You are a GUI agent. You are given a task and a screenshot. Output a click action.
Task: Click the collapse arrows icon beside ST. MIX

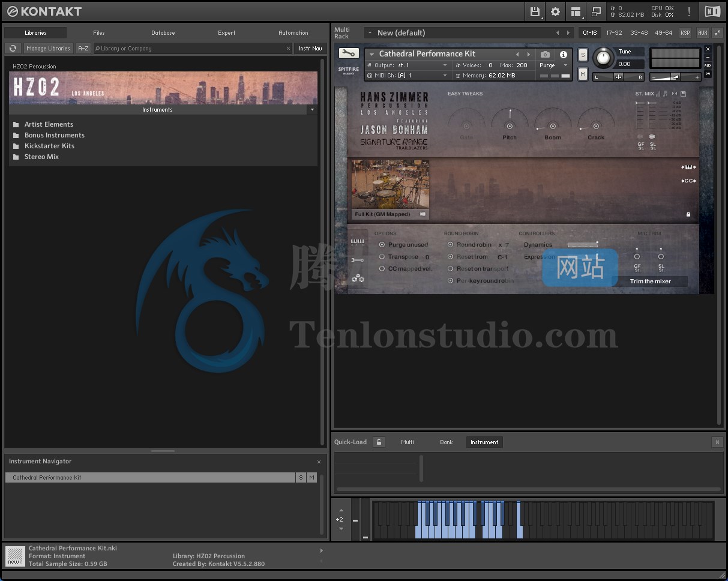tap(675, 94)
